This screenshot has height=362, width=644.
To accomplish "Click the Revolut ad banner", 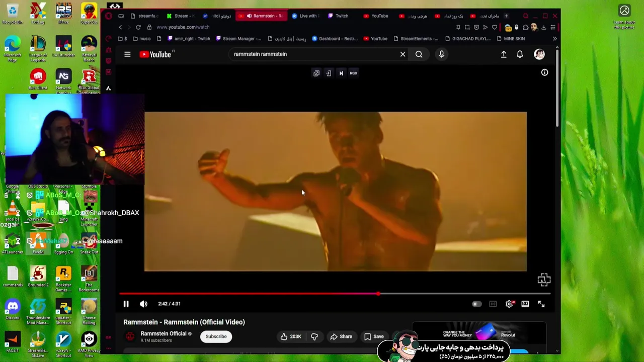I will 478,335.
